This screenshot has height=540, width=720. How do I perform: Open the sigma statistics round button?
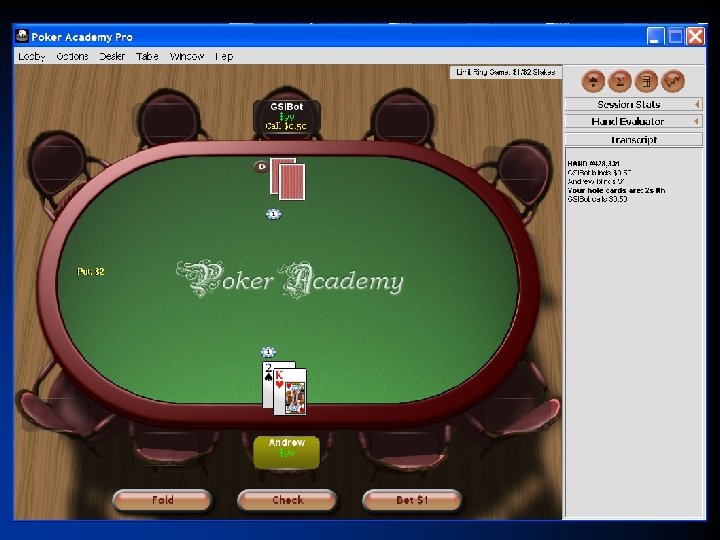pos(620,81)
